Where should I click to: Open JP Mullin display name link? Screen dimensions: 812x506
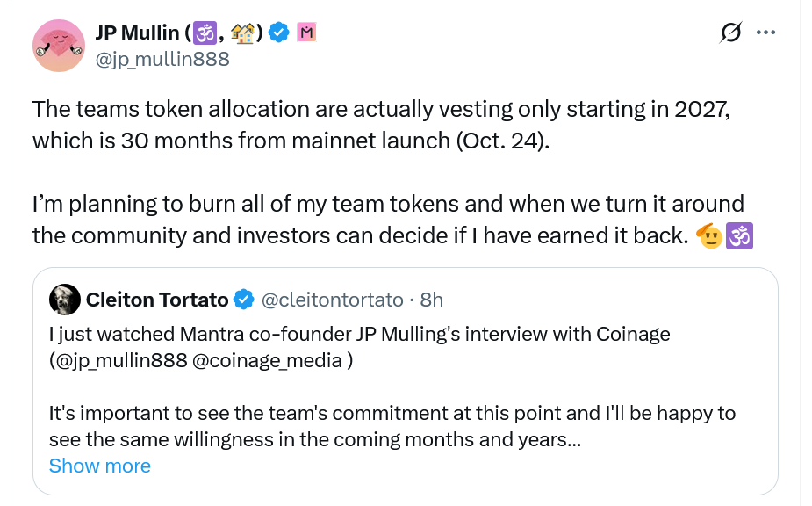tap(139, 33)
